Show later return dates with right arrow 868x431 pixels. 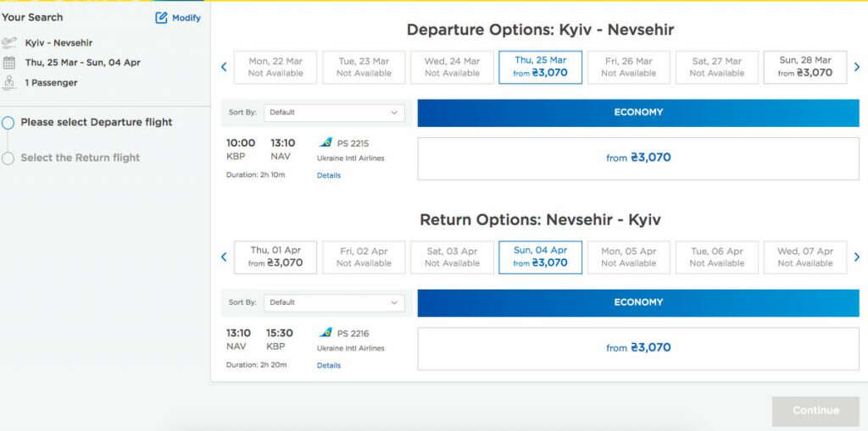pos(857,257)
